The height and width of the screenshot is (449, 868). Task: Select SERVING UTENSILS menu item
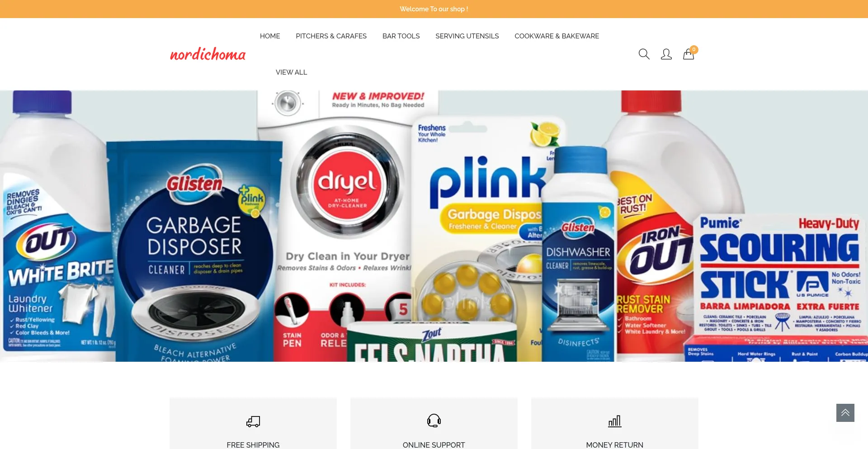(467, 36)
